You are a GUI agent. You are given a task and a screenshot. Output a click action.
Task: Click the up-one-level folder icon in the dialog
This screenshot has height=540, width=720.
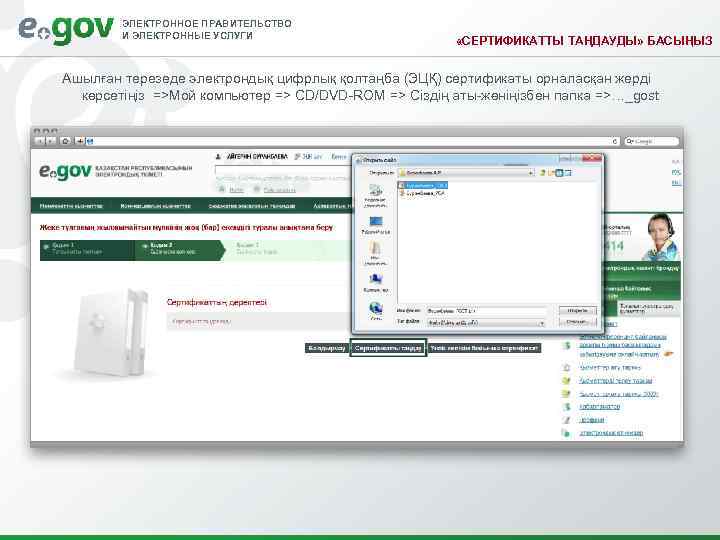[551, 173]
